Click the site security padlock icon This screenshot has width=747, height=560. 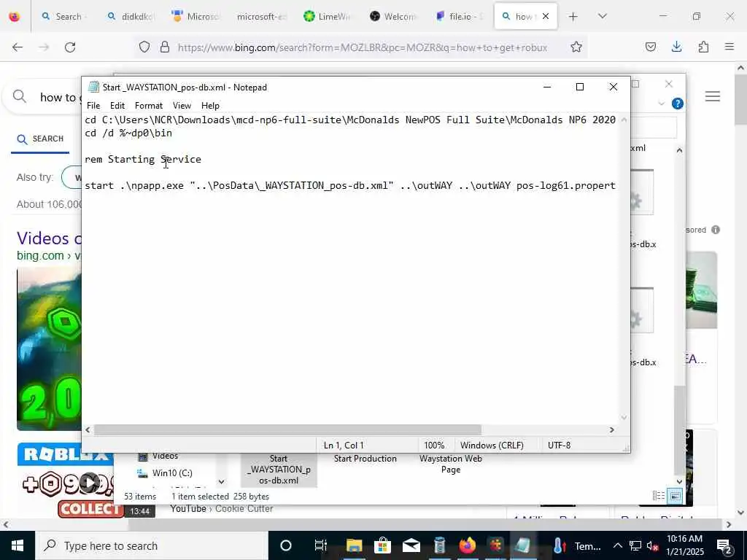click(165, 47)
